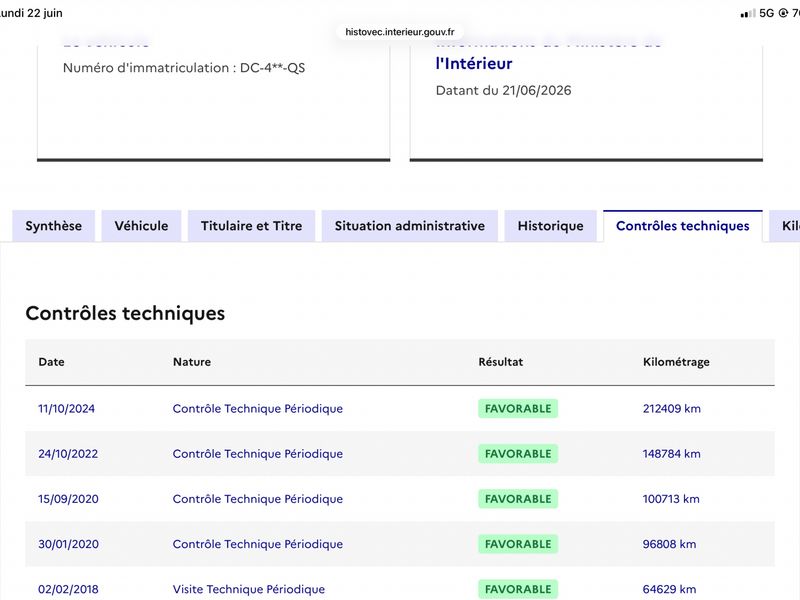The image size is (800, 600).
Task: Click the Contrôles techniques section heading
Action: coord(125,313)
